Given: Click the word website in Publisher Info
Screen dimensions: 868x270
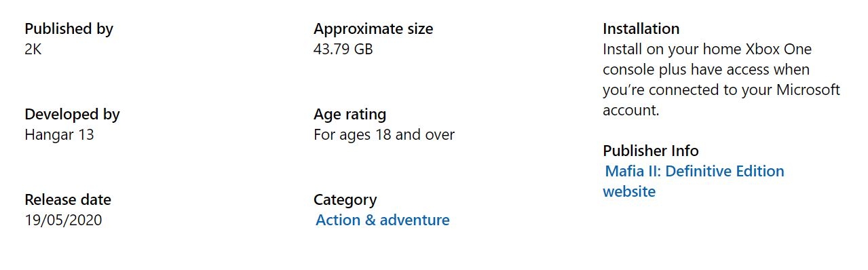Looking at the screenshot, I should [629, 191].
